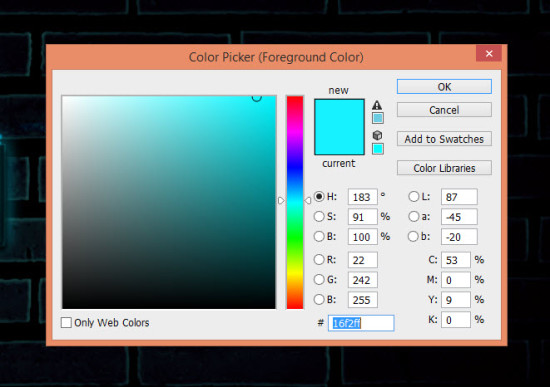Select the Lab a radio button
This screenshot has height=387, width=550.
[414, 216]
